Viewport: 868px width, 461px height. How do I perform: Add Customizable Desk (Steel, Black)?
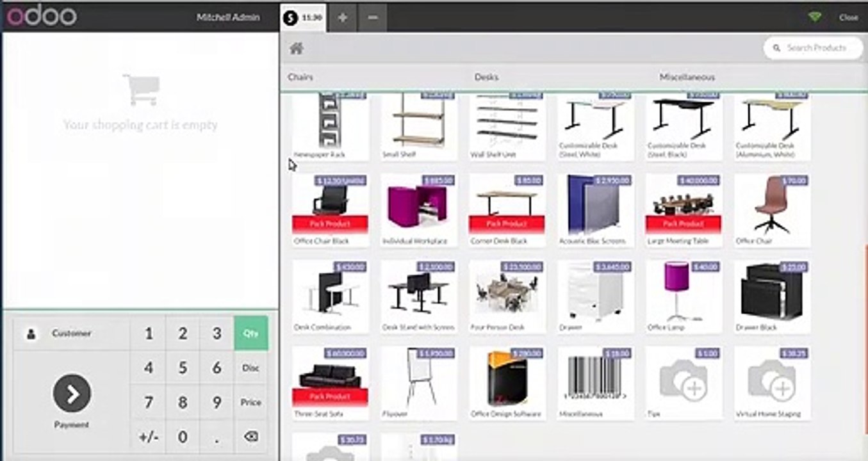pos(684,126)
